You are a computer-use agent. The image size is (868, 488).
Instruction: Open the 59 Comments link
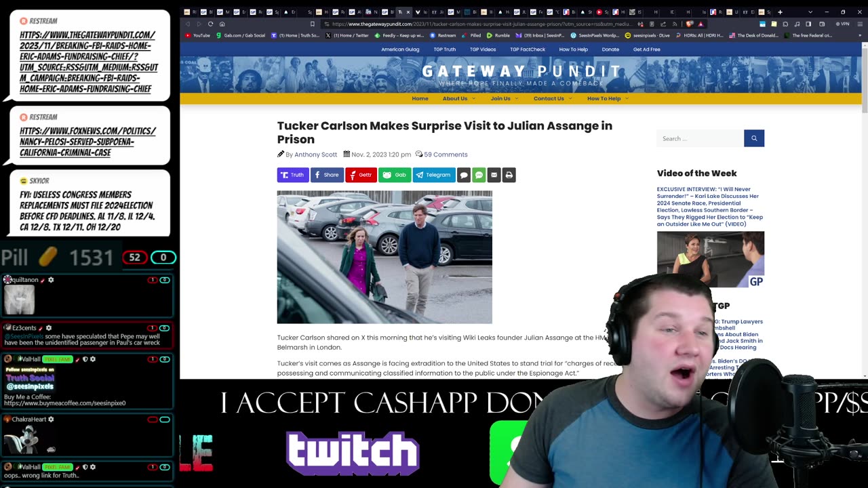click(x=446, y=155)
